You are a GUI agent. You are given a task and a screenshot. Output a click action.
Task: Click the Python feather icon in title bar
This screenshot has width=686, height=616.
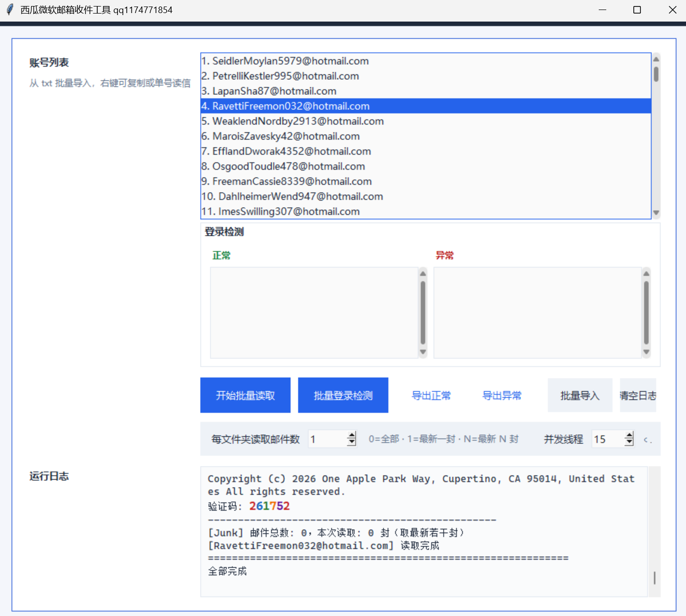point(10,9)
